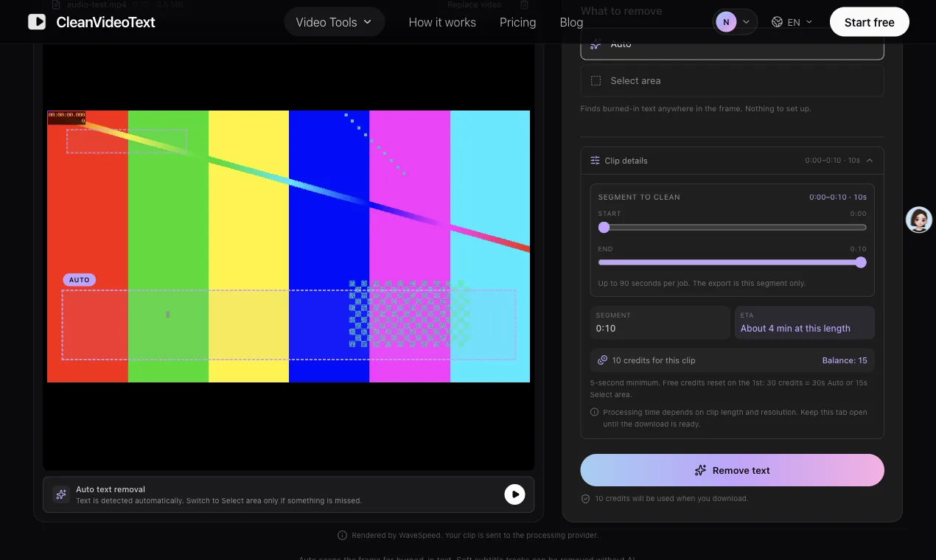Screen dimensions: 936x560
Task: Click the Auto text removal sparkle icon
Action: pos(61,494)
